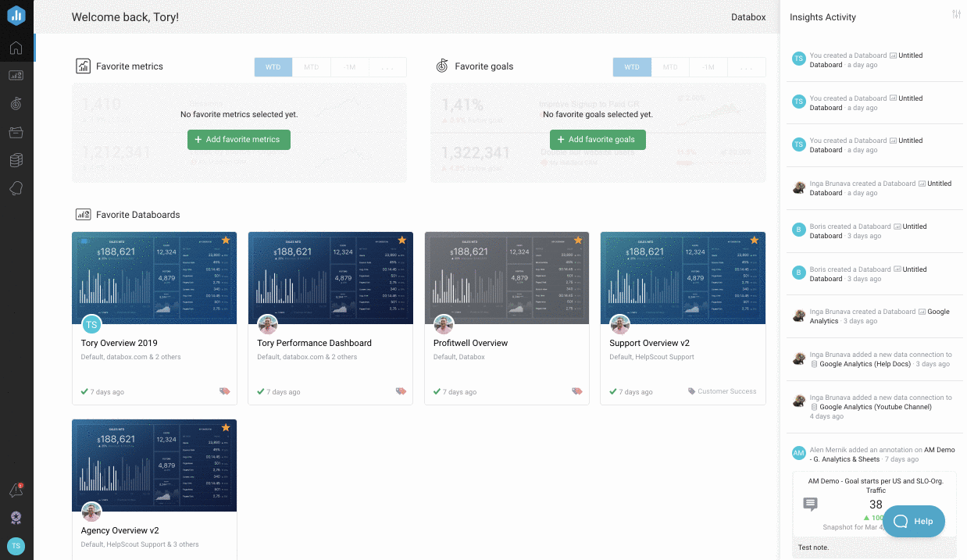Open more date ranges for Favorite metrics

tap(387, 67)
